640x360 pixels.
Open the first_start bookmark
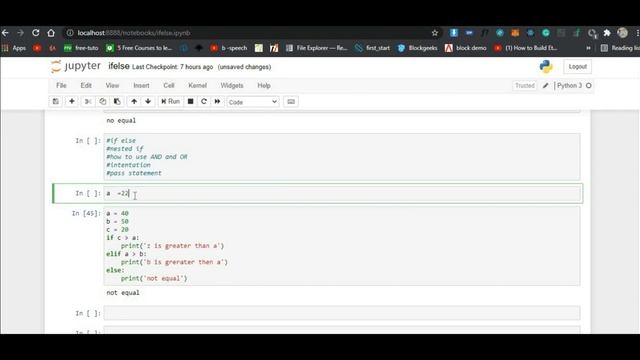372,48
